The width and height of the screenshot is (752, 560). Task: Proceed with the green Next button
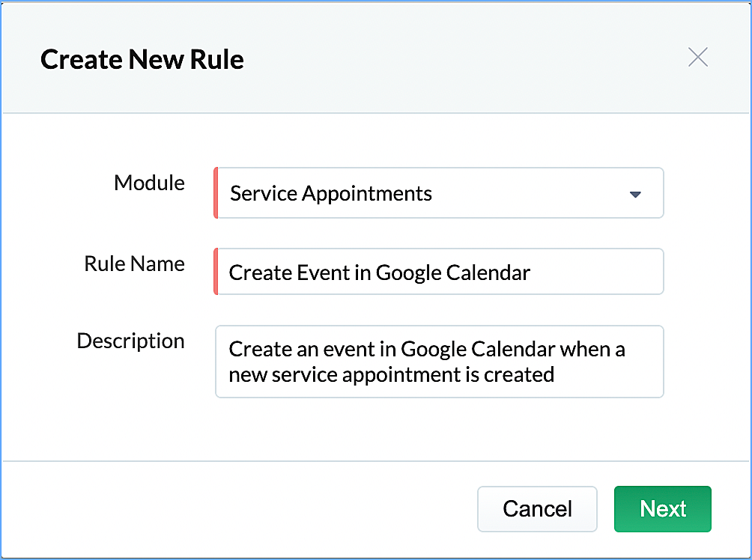coord(662,509)
